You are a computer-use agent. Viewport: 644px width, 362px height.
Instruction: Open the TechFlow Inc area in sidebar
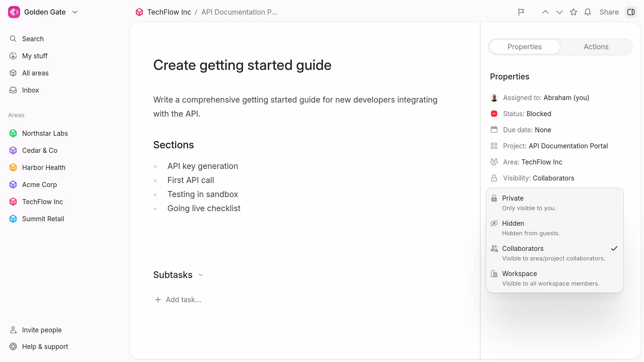[36, 202]
